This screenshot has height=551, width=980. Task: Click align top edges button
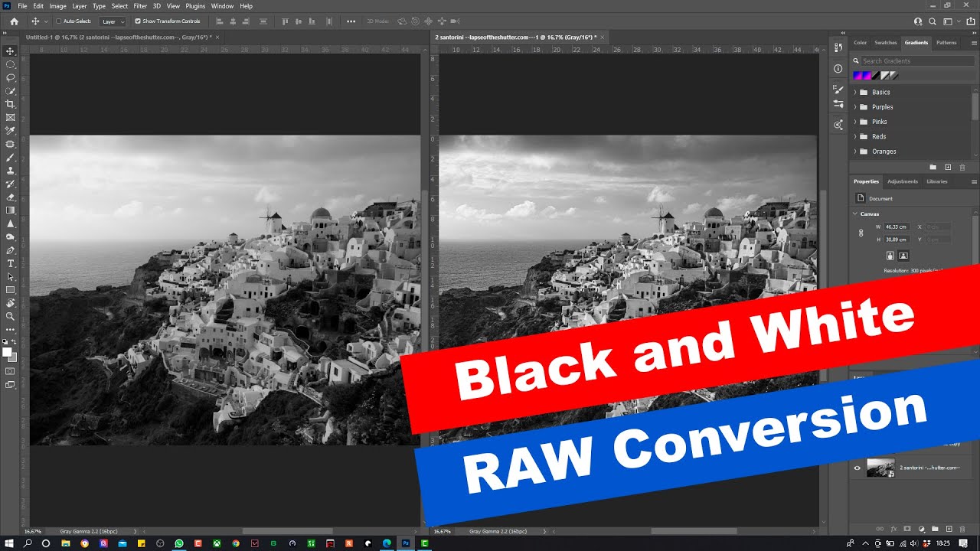[x=286, y=21]
